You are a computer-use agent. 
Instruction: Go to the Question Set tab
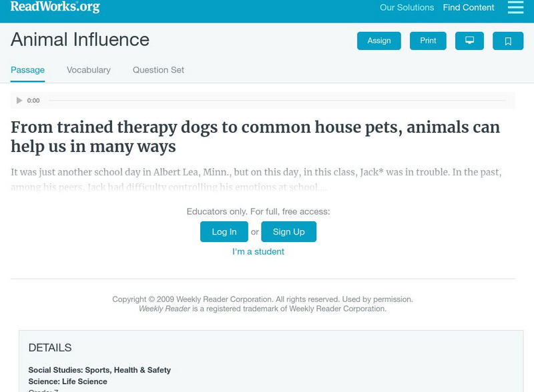(158, 70)
